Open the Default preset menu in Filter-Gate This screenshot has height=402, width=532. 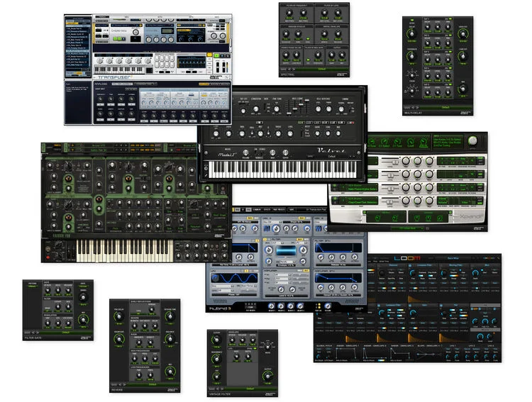[x=66, y=333]
